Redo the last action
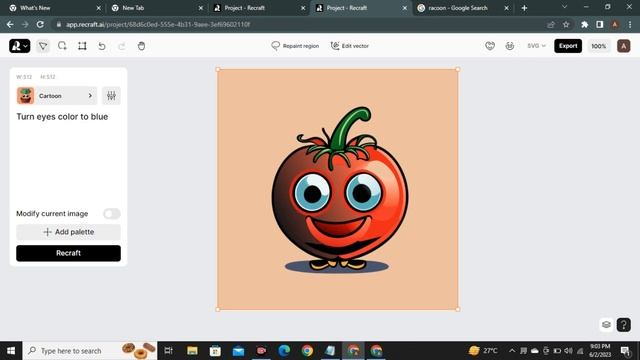The height and width of the screenshot is (360, 640). coord(122,46)
